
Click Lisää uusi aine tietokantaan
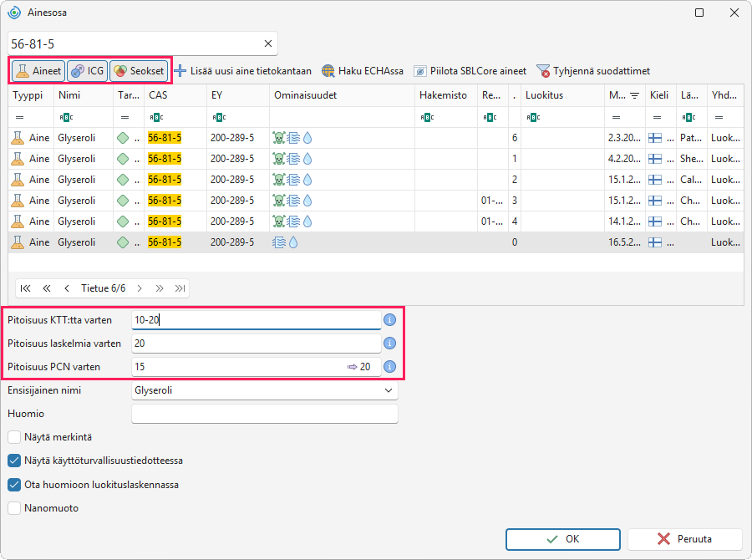point(242,71)
